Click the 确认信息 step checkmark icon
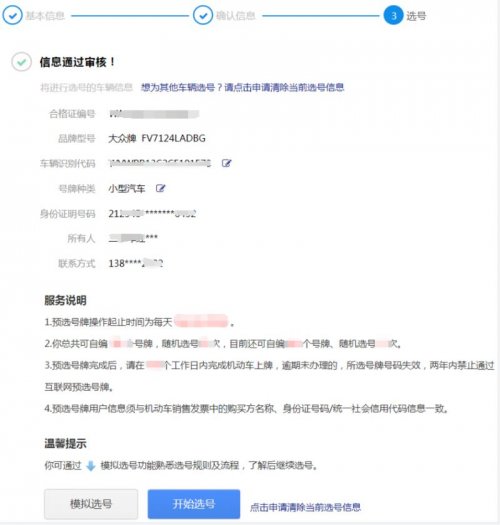Image resolution: width=500 pixels, height=525 pixels. click(x=203, y=15)
